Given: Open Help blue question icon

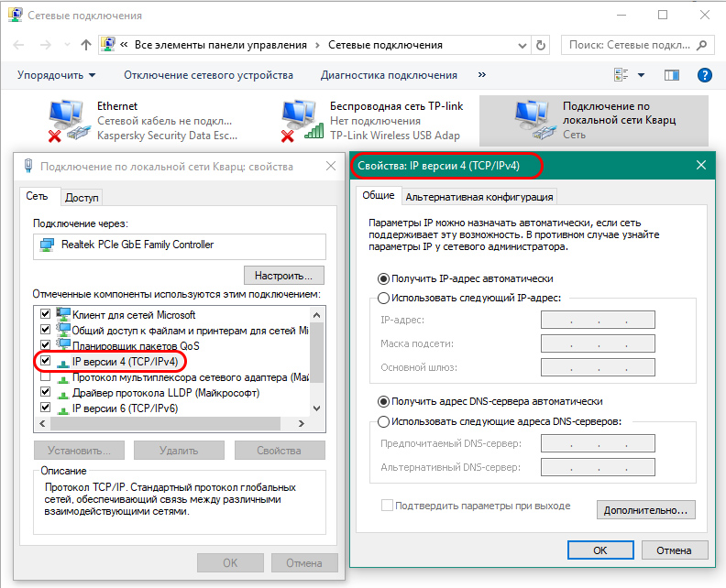Looking at the screenshot, I should [x=704, y=75].
